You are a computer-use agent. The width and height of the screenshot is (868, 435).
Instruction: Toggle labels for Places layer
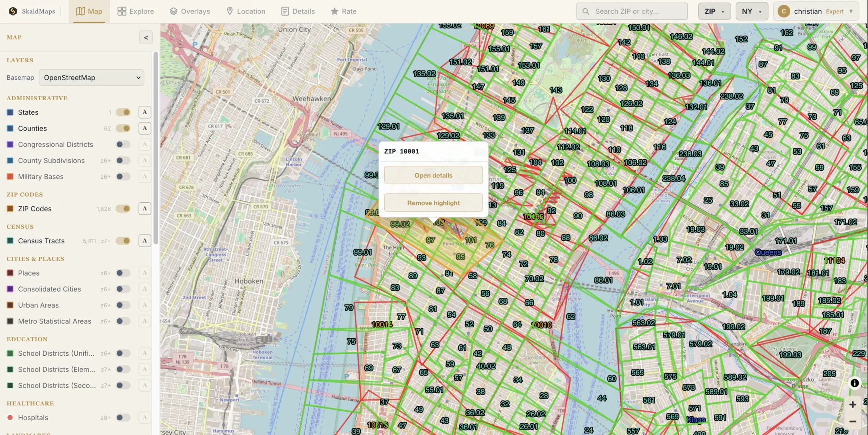(145, 273)
